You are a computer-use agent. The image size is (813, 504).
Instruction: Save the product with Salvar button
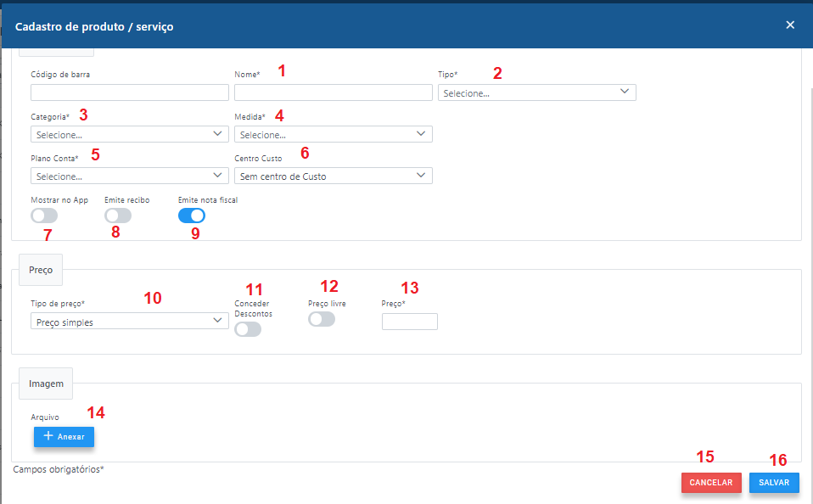coord(774,483)
